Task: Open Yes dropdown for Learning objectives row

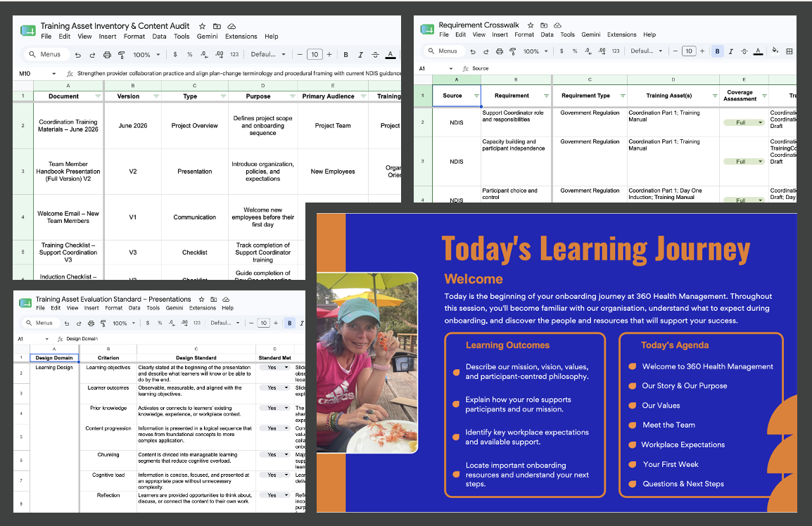Action: pyautogui.click(x=274, y=368)
